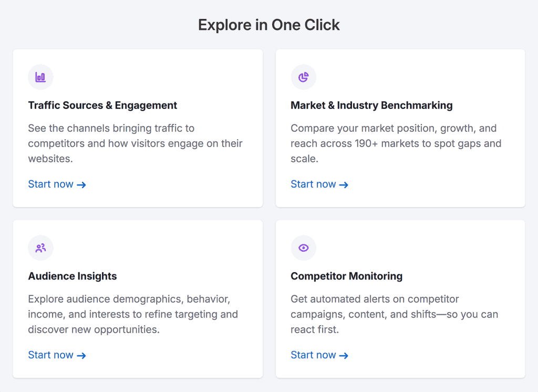
Task: Click the arrow beside Audience Insights Start now
Action: click(x=81, y=355)
